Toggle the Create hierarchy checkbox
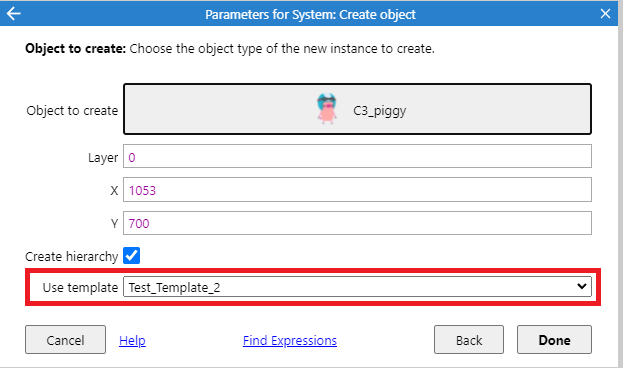Screen dimensions: 623x368 click(132, 256)
